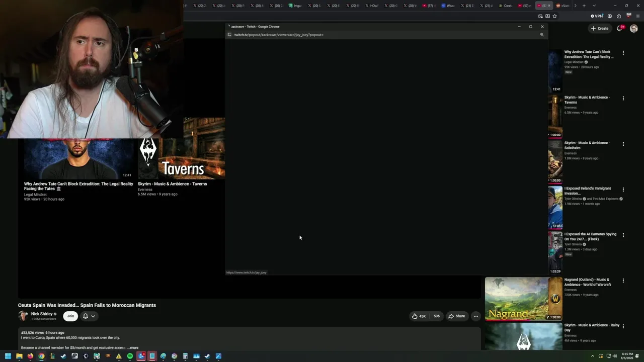The height and width of the screenshot is (362, 644).
Task: Open Nagrand music video thumbnail
Action: click(524, 299)
